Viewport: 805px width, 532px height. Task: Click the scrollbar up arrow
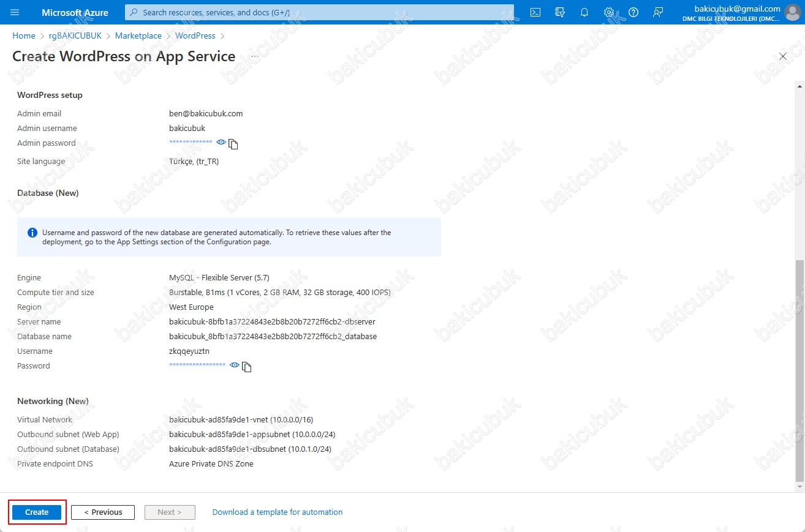click(x=799, y=88)
